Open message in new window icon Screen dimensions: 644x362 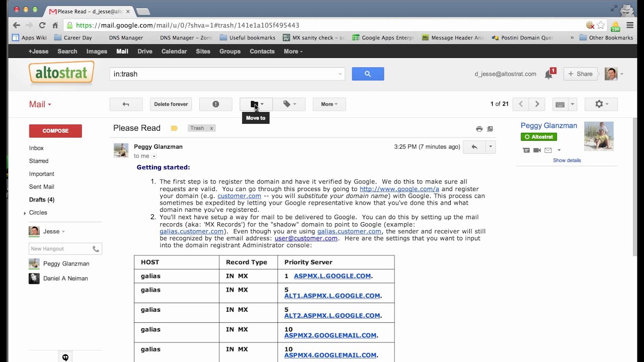(490, 129)
